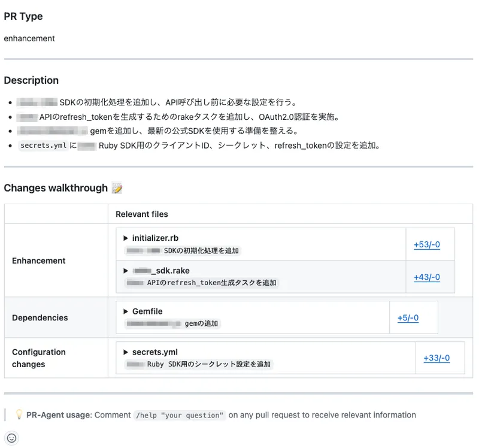Viewport: 479px width, 448px height.
Task: Click the Relevant files column header
Action: coord(141,214)
